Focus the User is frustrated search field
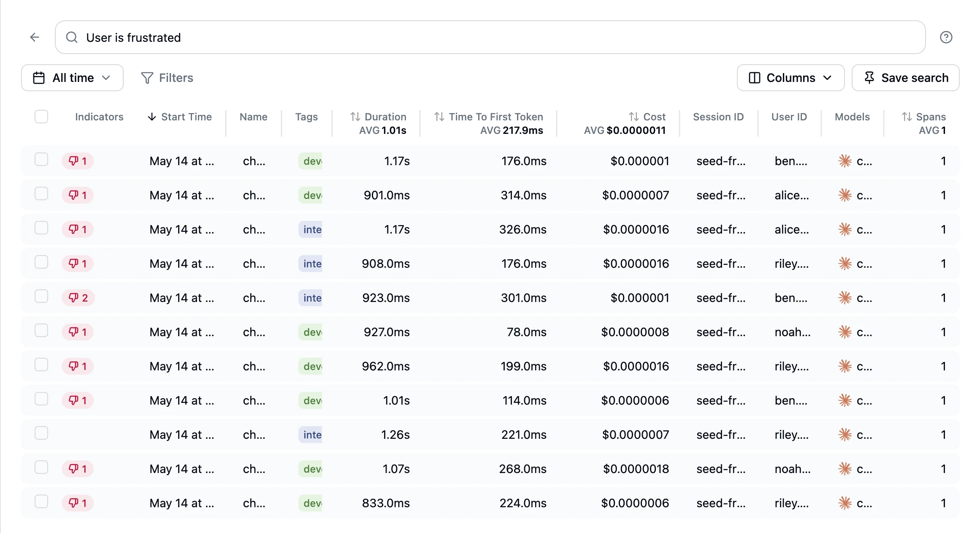This screenshot has width=980, height=533. point(490,37)
